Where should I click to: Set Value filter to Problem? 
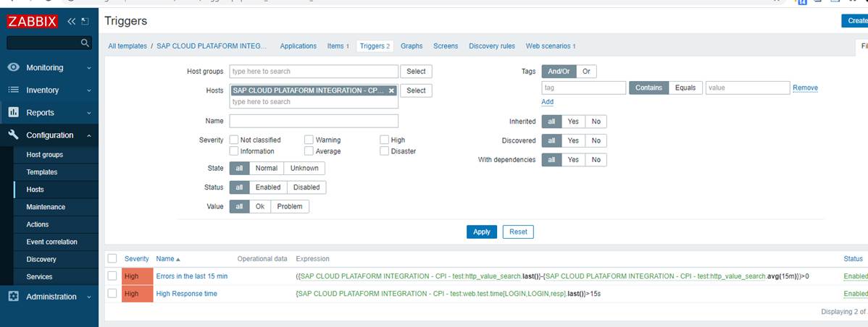pyautogui.click(x=290, y=207)
